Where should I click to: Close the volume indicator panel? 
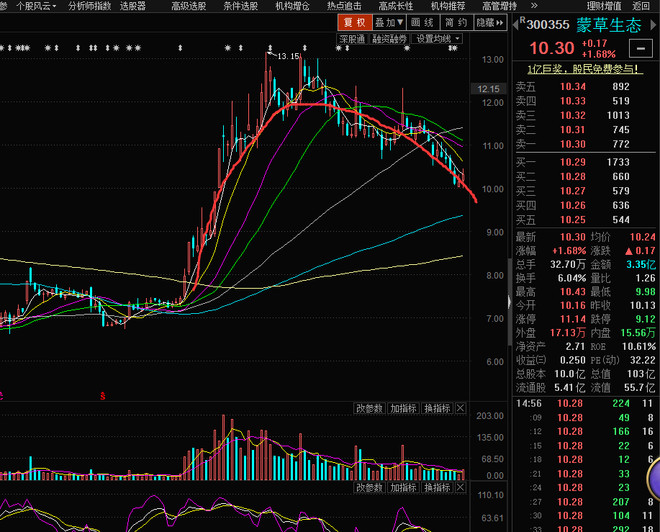pyautogui.click(x=460, y=408)
